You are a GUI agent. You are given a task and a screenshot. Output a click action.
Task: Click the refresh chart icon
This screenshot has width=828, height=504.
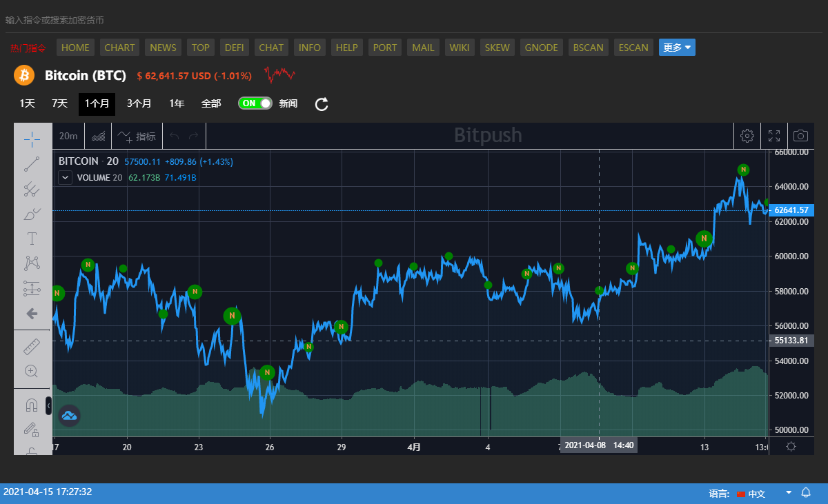(x=322, y=104)
